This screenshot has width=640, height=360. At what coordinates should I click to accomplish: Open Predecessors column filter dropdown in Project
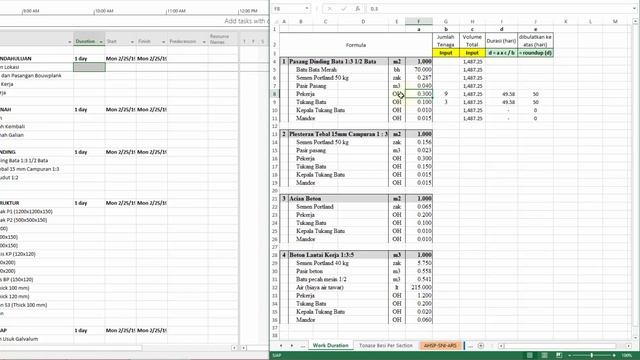pos(204,42)
